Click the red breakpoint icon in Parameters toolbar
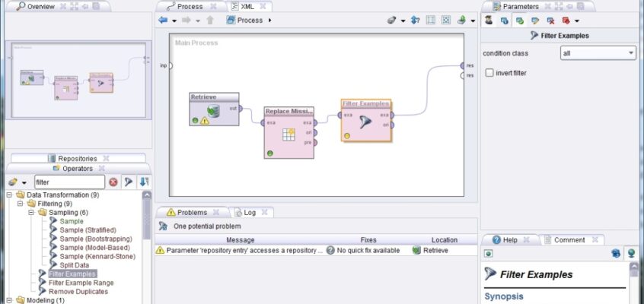Image resolution: width=644 pixels, height=304 pixels. (566, 21)
